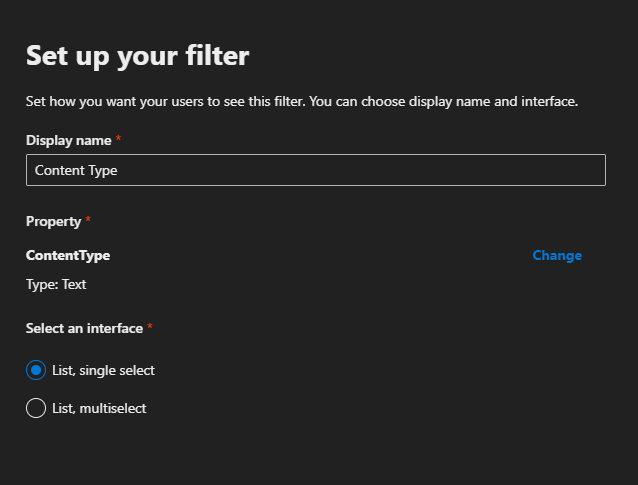
Task: Click the "List, multiselect" label text
Action: (99, 408)
